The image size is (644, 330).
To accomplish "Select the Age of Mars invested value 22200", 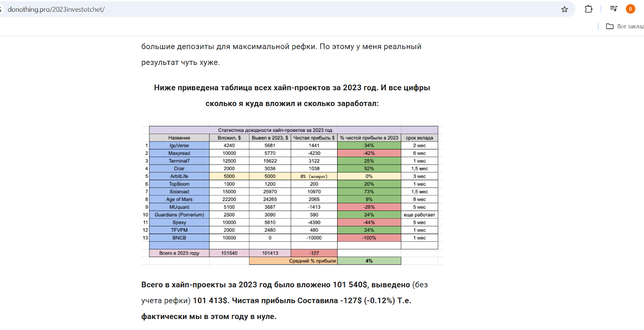I will tap(229, 199).
